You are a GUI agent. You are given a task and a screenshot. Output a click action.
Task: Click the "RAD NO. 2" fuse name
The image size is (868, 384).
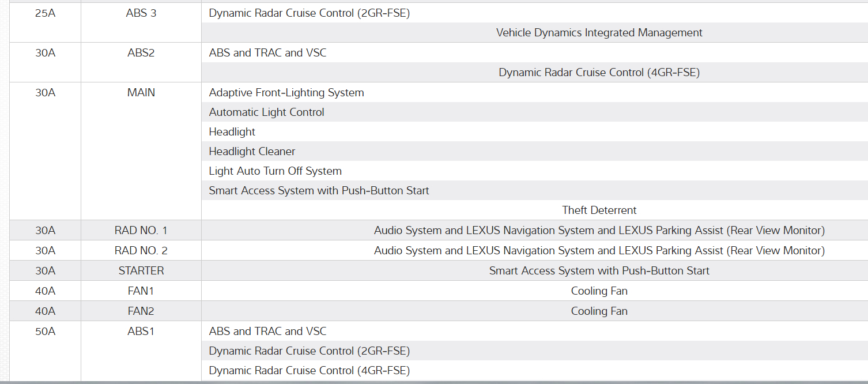coord(141,251)
